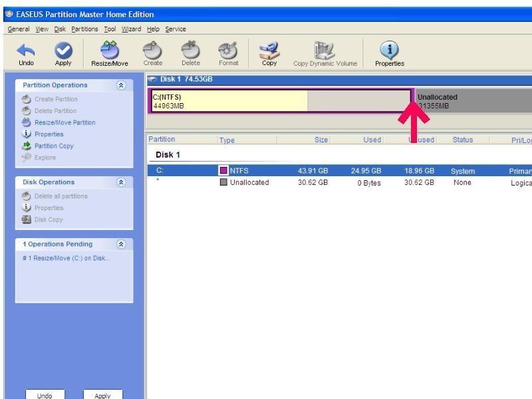Click the System status cell
The height and width of the screenshot is (399, 532).
click(x=463, y=172)
